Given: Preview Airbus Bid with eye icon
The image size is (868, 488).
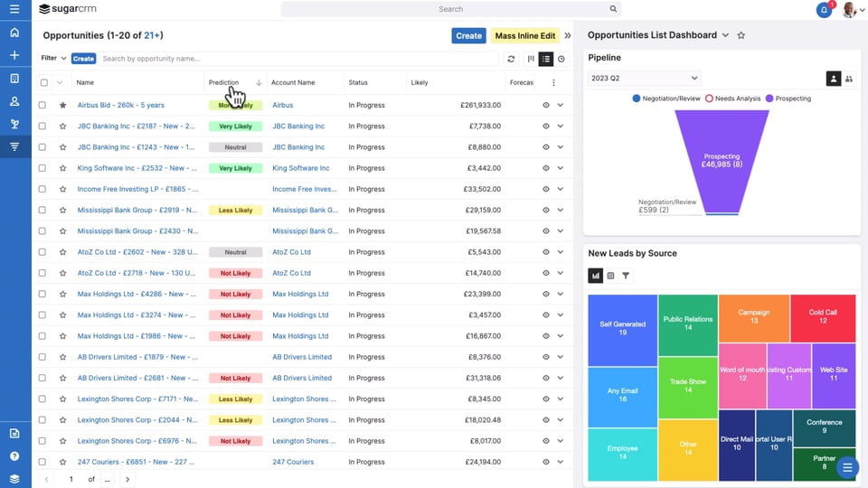Looking at the screenshot, I should 546,105.
